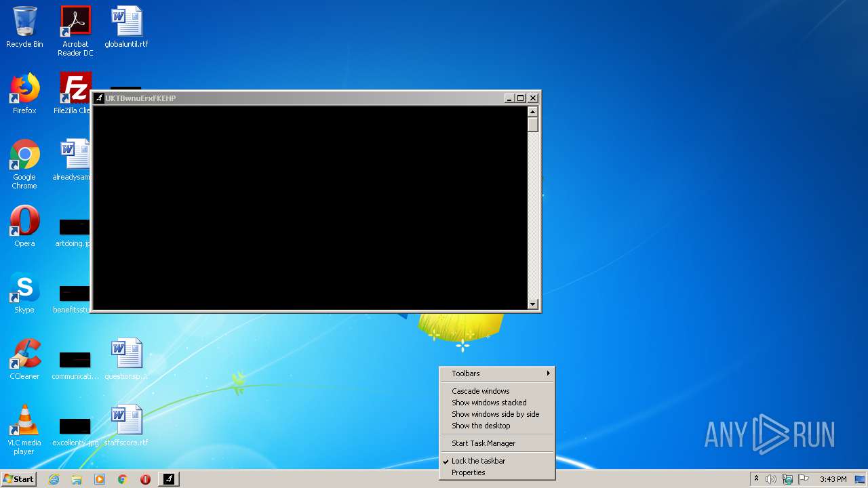Close the UKTBwnuErxFKEHP window

[x=533, y=98]
